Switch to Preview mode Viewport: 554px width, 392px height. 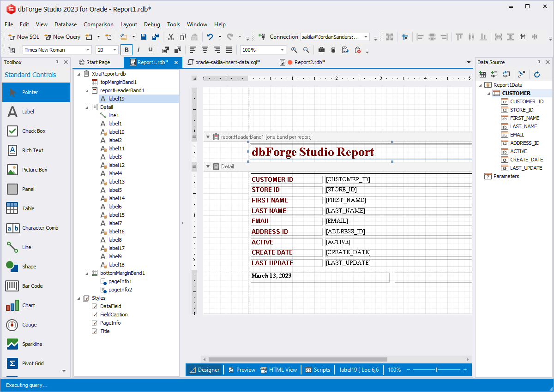pos(241,369)
